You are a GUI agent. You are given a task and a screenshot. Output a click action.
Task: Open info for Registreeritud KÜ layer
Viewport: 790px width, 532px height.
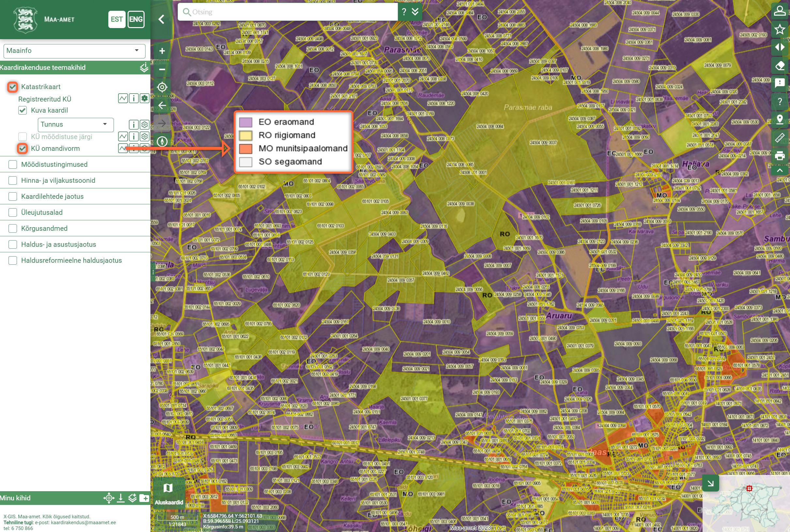pyautogui.click(x=134, y=98)
